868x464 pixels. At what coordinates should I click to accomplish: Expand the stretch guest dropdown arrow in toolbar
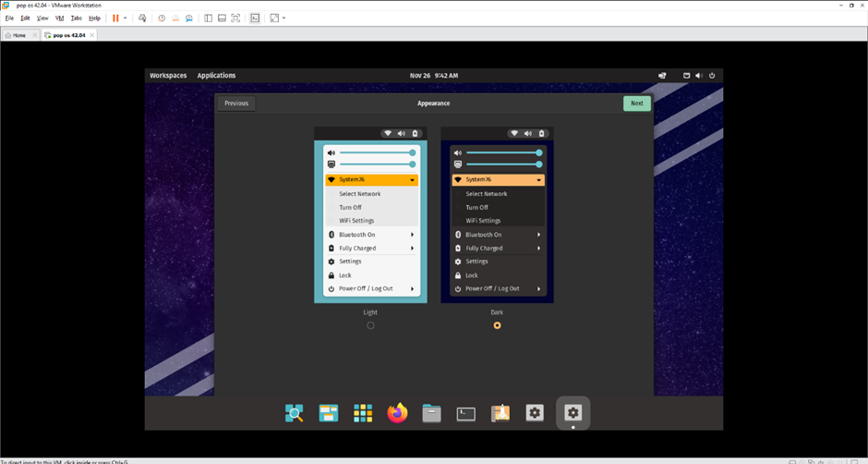click(284, 18)
